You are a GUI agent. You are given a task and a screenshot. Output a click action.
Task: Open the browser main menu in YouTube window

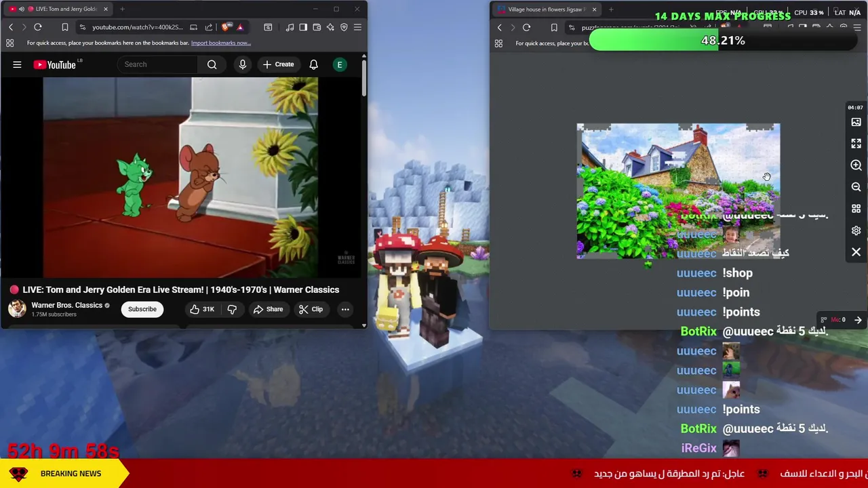click(x=357, y=27)
